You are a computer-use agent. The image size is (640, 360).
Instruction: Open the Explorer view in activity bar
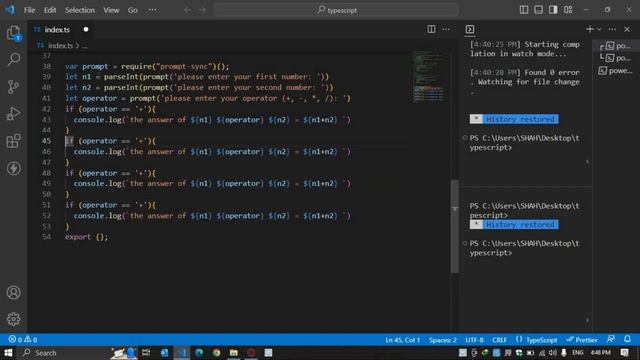pyautogui.click(x=13, y=33)
